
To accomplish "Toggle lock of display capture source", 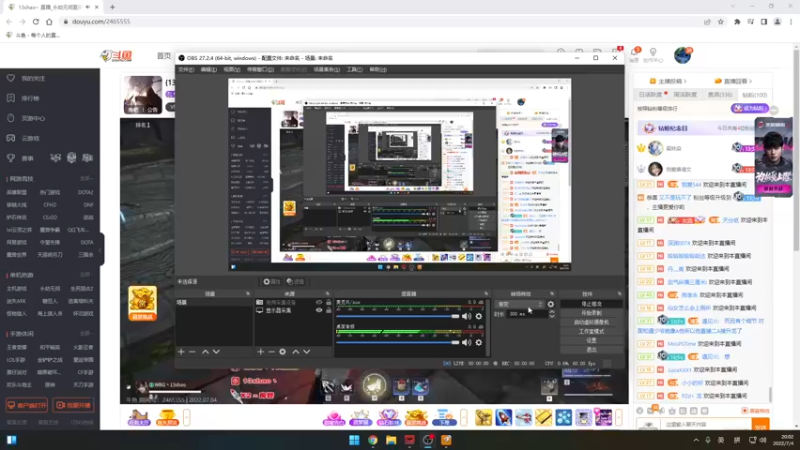I will pos(329,310).
